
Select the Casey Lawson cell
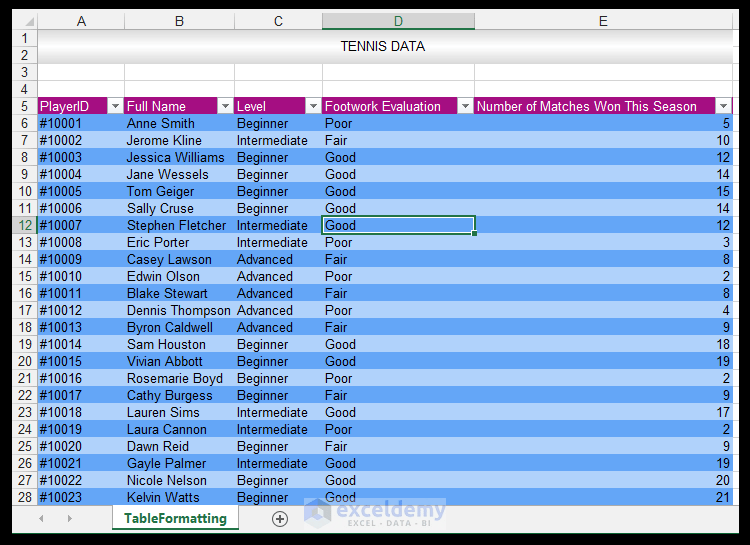tap(179, 259)
